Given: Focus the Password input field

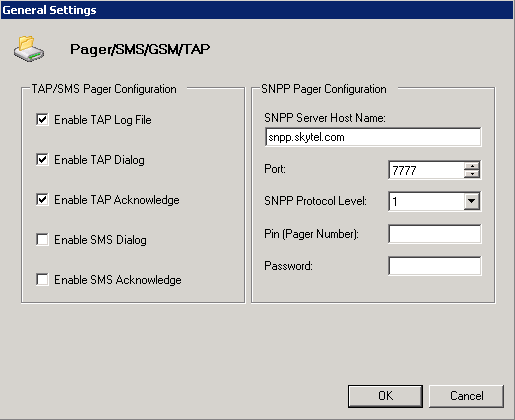Looking at the screenshot, I should click(435, 266).
